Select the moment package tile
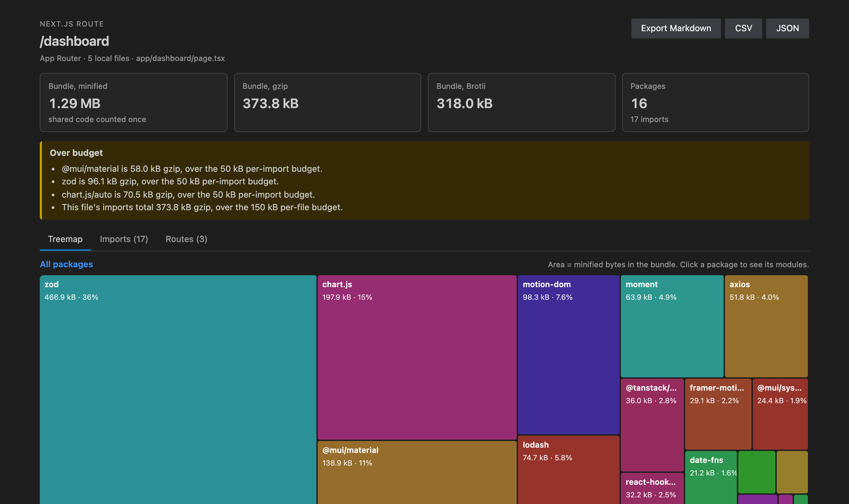The image size is (849, 504). point(672,326)
